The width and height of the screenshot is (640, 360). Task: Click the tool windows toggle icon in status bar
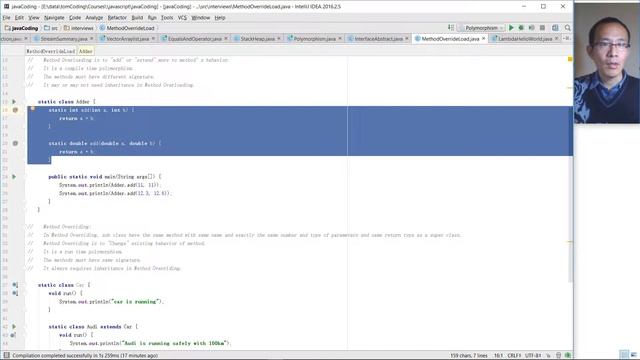click(7, 356)
